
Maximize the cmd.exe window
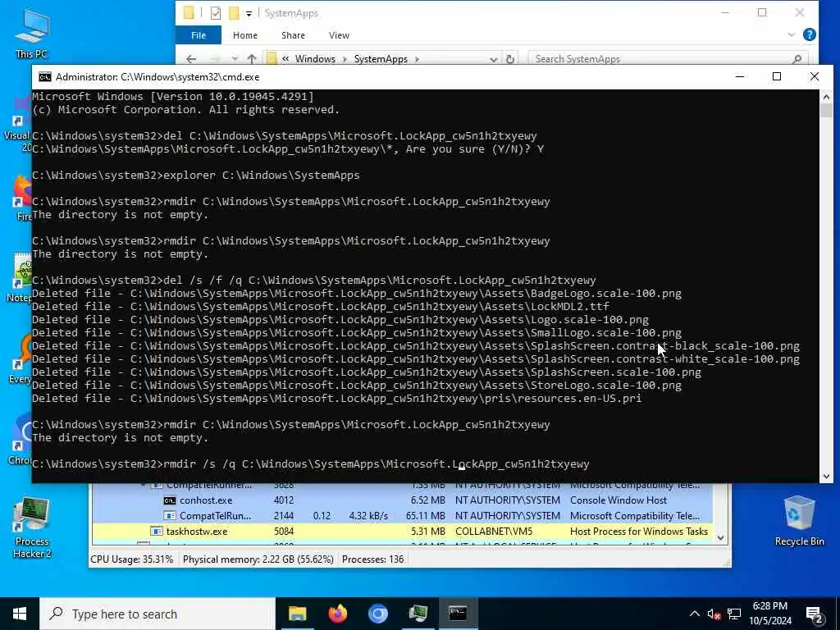777,77
